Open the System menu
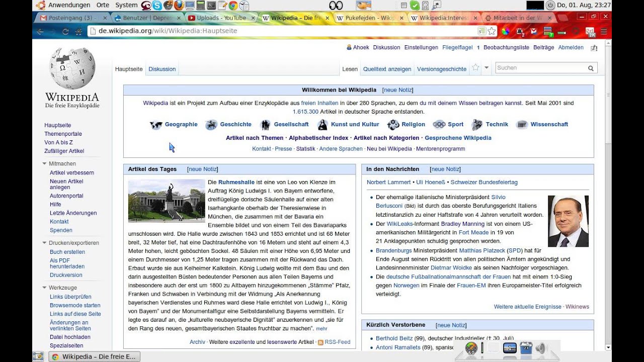This screenshot has height=362, width=644. tap(126, 5)
